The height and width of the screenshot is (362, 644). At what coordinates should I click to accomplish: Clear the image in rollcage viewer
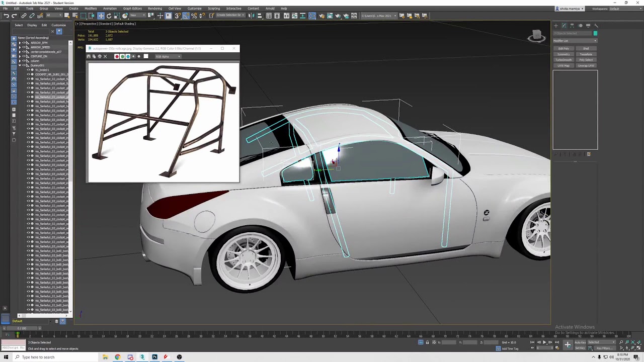(x=105, y=56)
